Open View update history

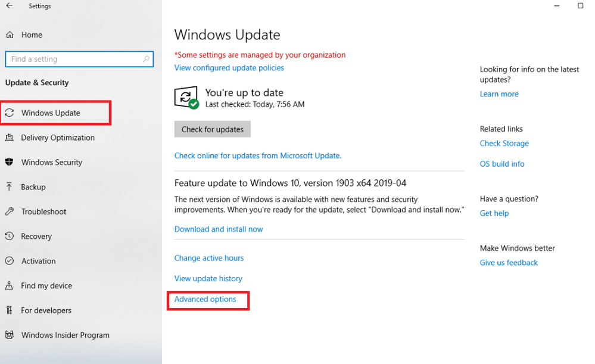208,279
